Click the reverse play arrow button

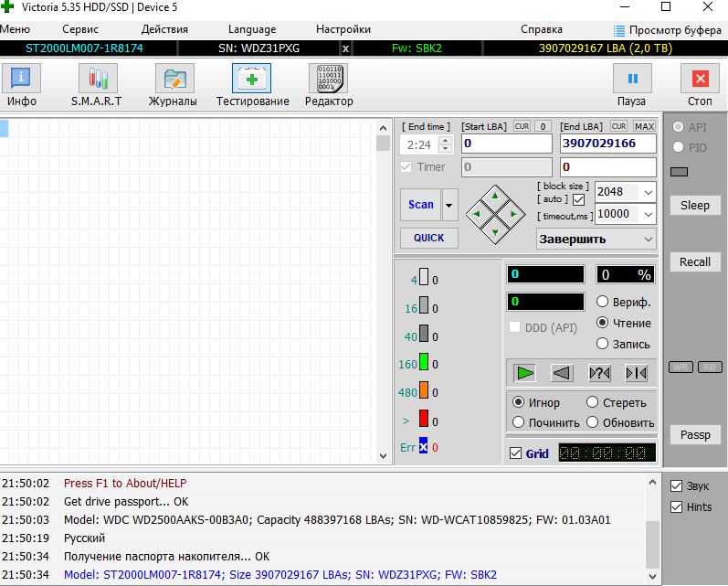click(x=562, y=373)
